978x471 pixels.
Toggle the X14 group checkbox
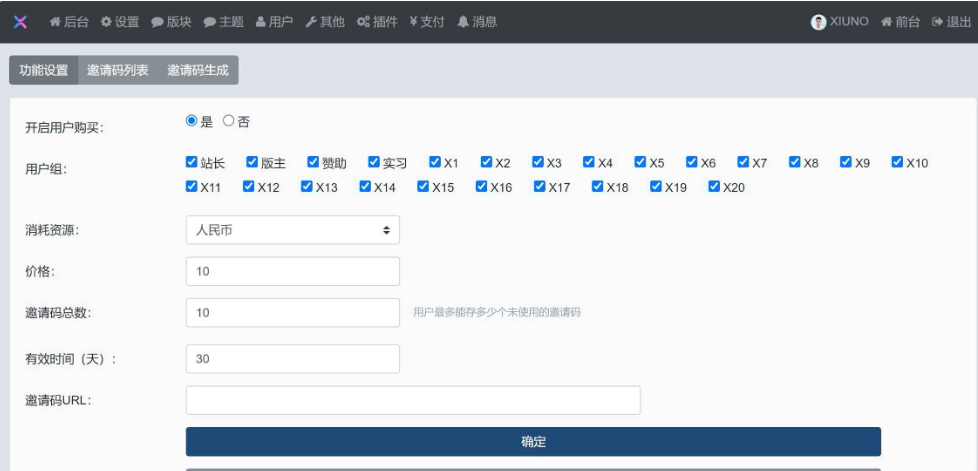click(365, 186)
